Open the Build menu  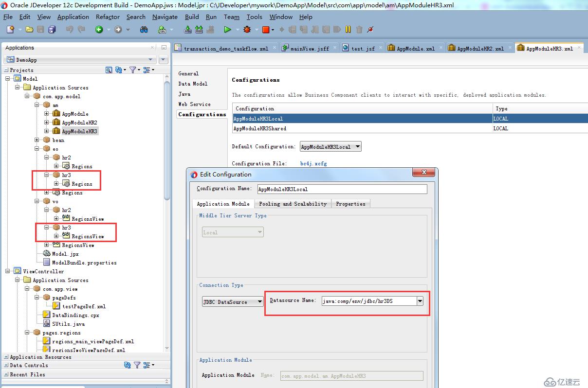(x=192, y=17)
